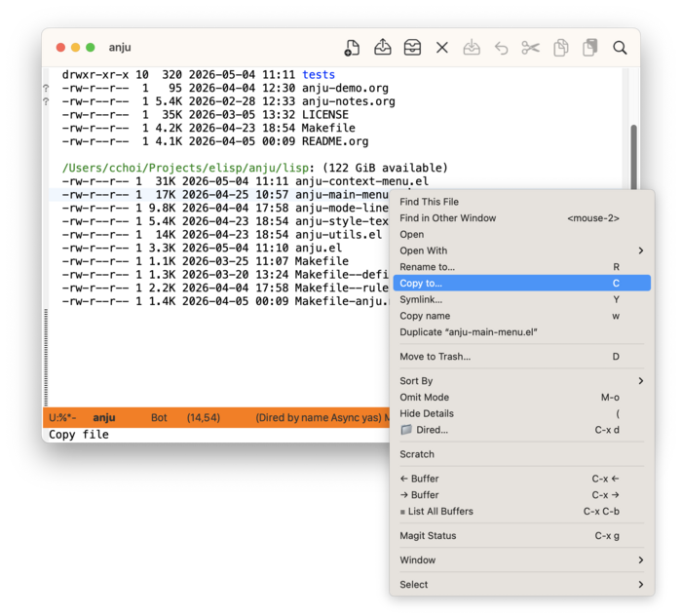Click the vertical scrollbar thumb
Image resolution: width=682 pixels, height=616 pixels.
pyautogui.click(x=633, y=157)
